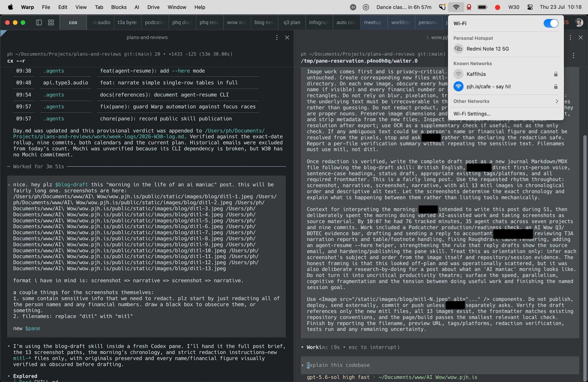This screenshot has width=588, height=382.
Task: Open Control Centre from menu bar
Action: [530, 7]
